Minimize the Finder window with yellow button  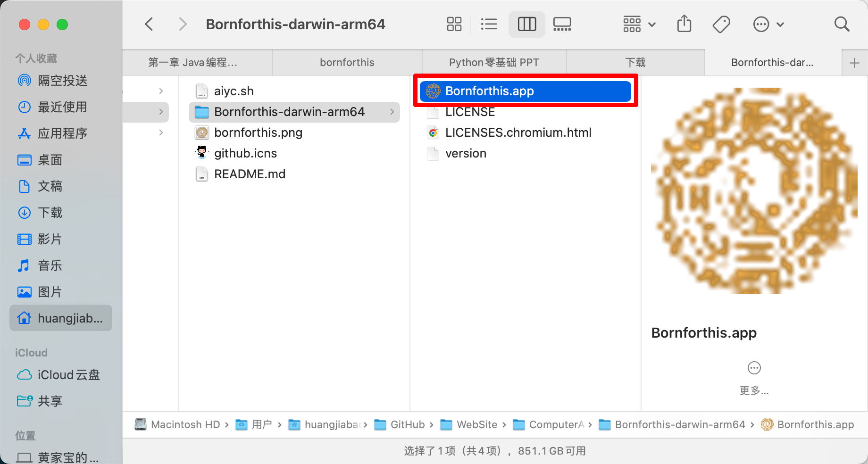pyautogui.click(x=43, y=25)
